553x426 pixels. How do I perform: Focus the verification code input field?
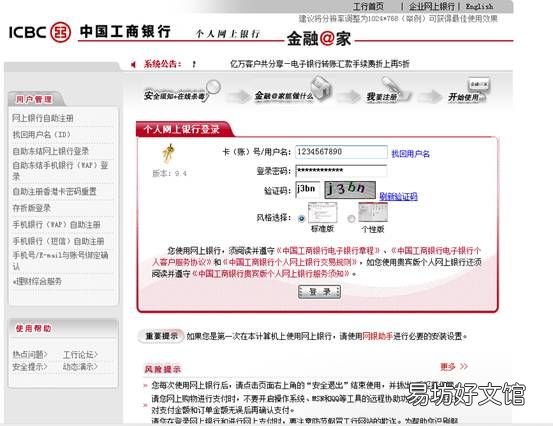308,190
